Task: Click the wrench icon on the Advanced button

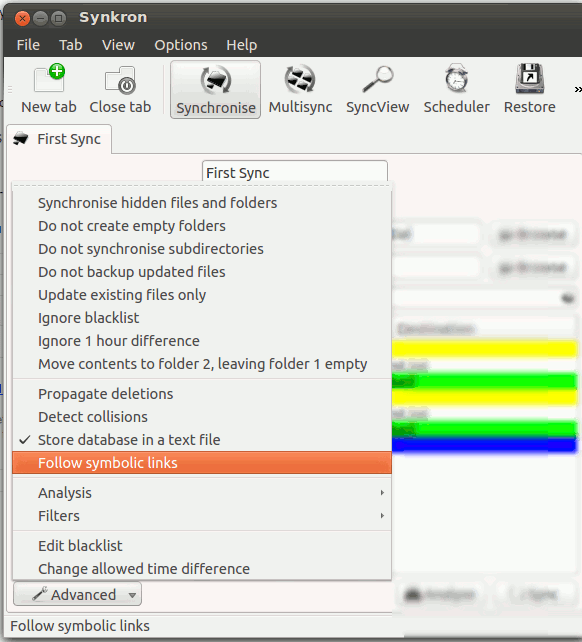Action: pos(40,594)
